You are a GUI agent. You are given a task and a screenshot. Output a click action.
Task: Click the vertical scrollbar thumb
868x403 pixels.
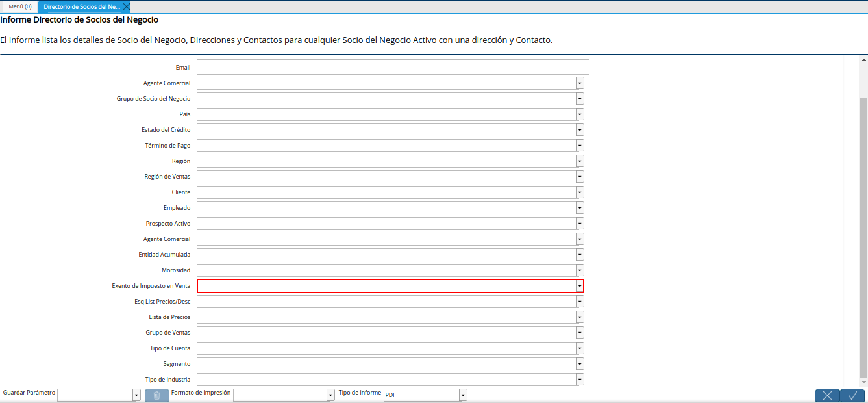(x=863, y=238)
